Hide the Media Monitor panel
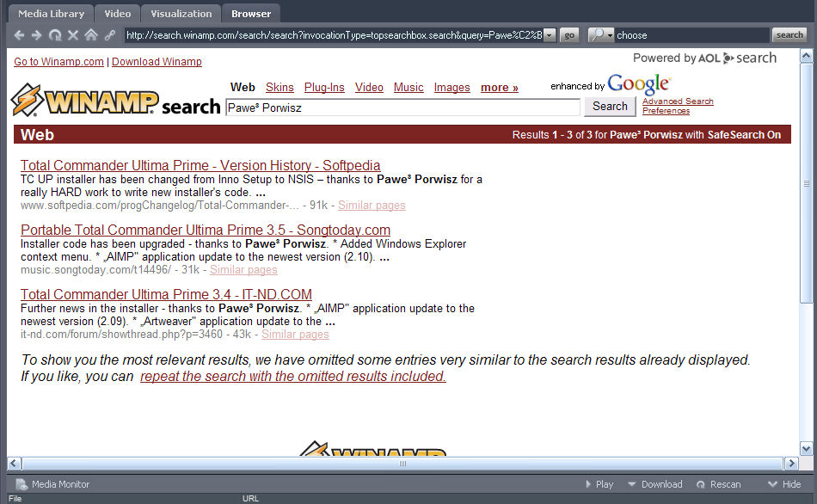The width and height of the screenshot is (817, 504). 784,484
